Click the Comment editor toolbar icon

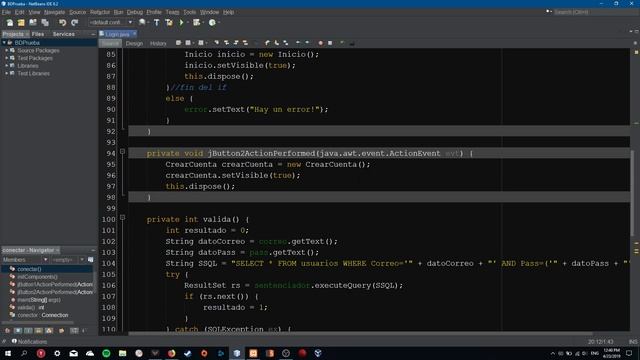pyautogui.click(x=342, y=43)
